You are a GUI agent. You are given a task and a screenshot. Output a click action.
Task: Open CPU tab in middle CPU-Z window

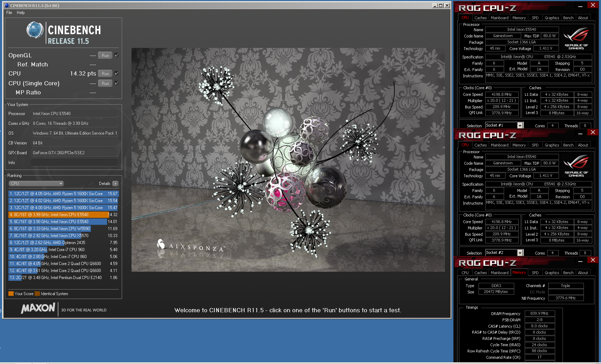465,145
